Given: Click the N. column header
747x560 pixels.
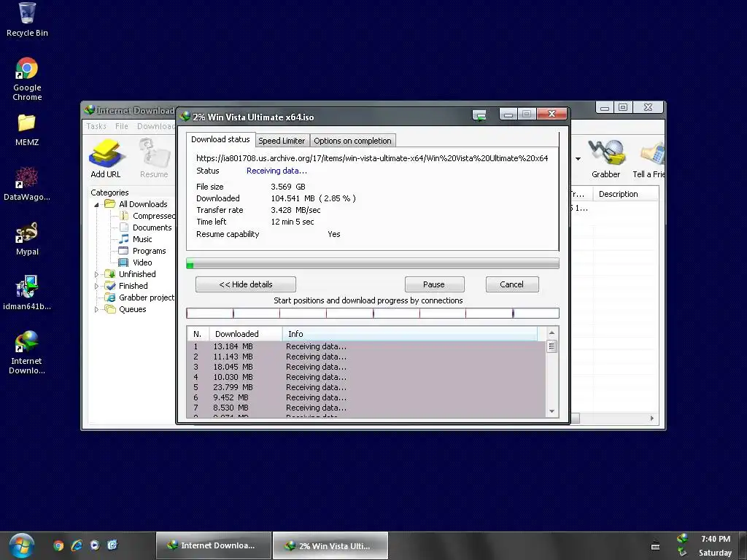Looking at the screenshot, I should [x=198, y=334].
